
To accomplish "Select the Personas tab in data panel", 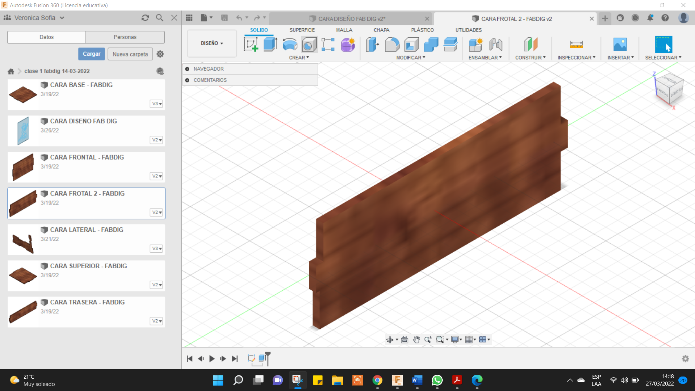I will click(x=125, y=37).
